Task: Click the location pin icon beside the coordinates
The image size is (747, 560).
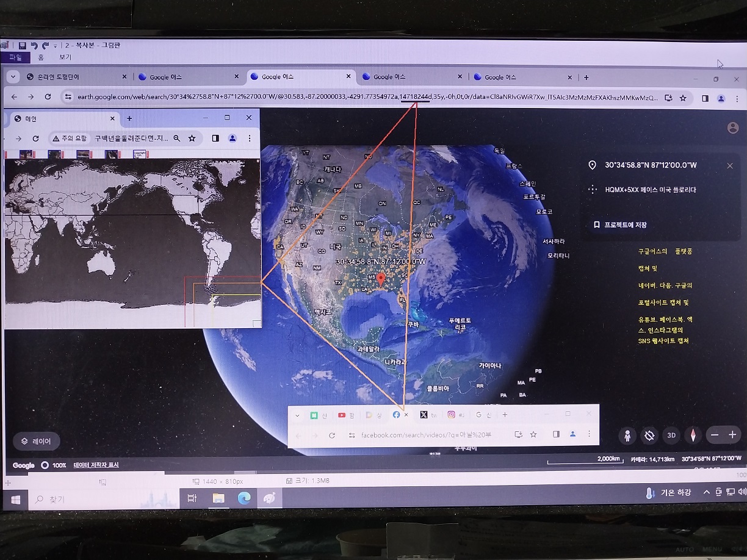Action: 592,165
